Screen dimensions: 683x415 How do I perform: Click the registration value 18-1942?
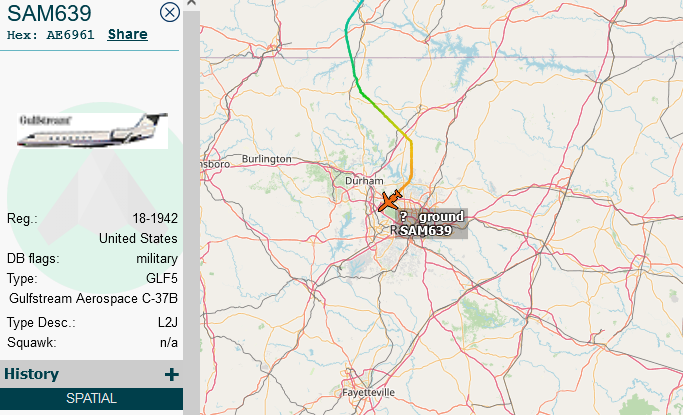pos(155,218)
